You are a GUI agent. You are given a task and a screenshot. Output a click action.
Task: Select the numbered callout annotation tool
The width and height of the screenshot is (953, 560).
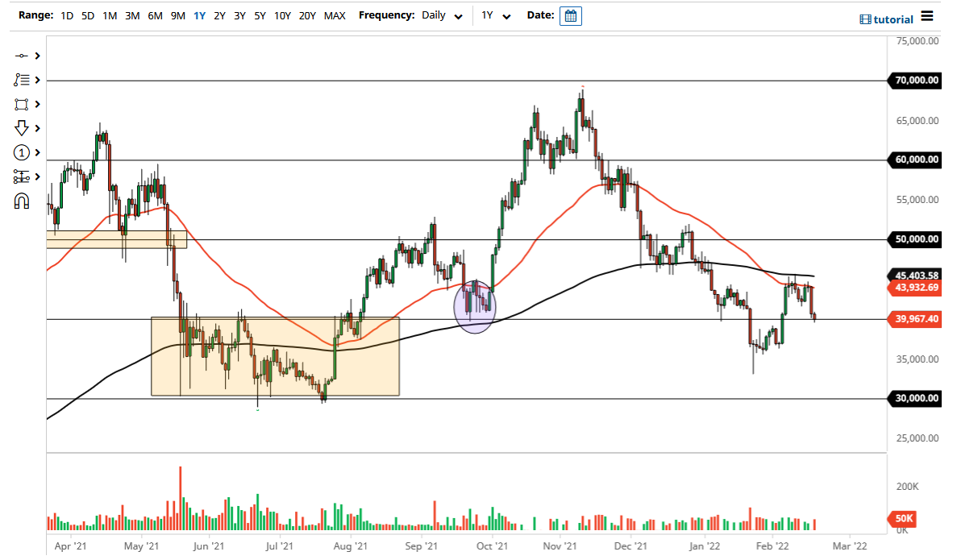click(x=23, y=152)
